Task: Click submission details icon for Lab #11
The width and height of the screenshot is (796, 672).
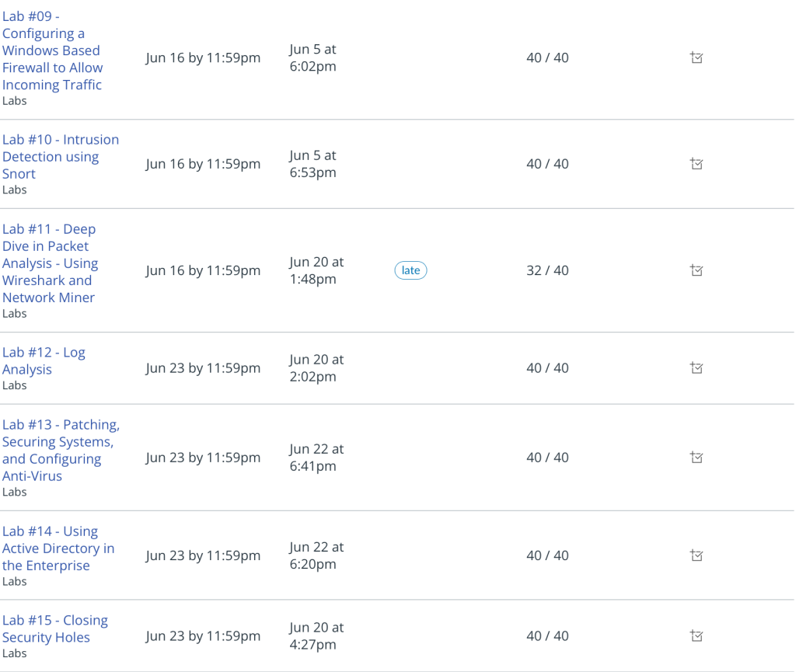Action: [696, 270]
